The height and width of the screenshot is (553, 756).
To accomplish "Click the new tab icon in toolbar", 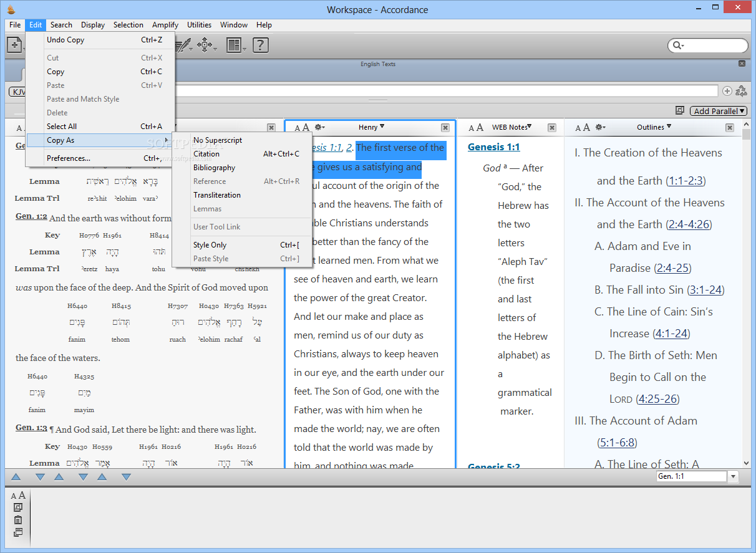I will 14,45.
